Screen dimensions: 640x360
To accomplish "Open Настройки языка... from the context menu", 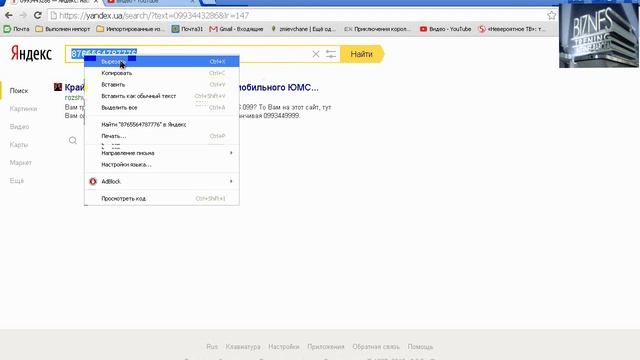I will tap(162, 164).
